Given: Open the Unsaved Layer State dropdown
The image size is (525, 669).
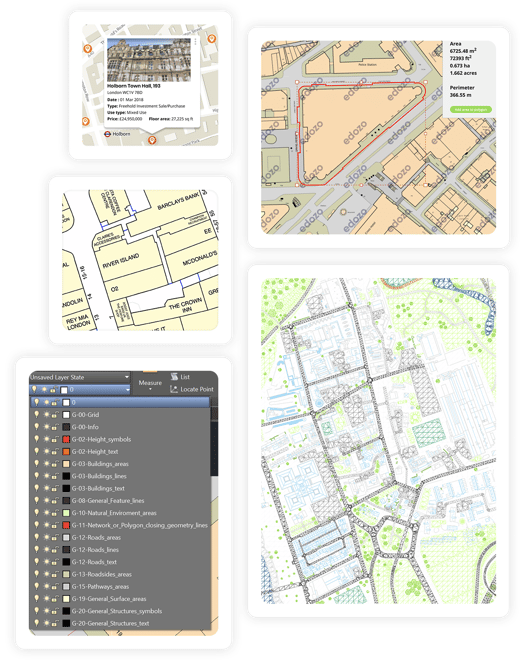Looking at the screenshot, I should click(x=79, y=377).
